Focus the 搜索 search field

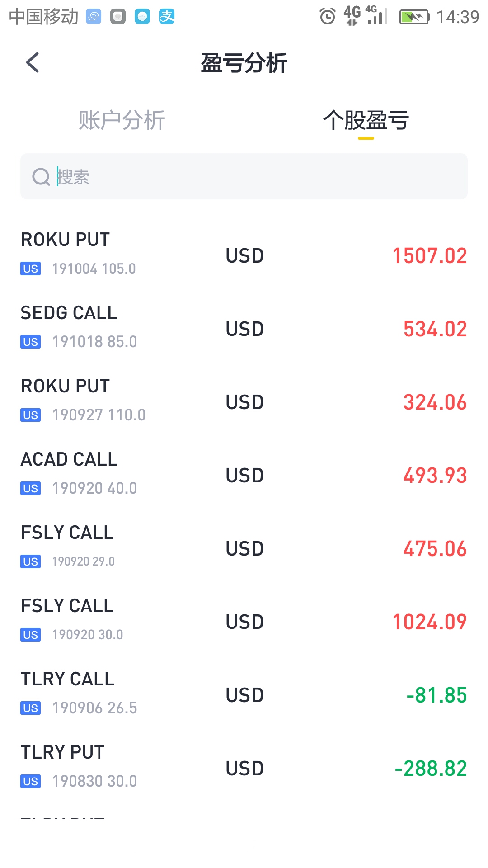tap(253, 177)
